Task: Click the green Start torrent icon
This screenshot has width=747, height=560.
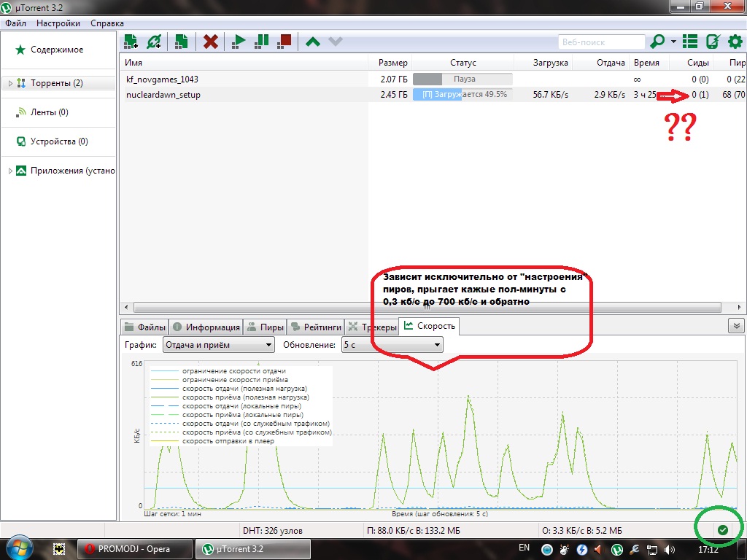Action: (239, 42)
